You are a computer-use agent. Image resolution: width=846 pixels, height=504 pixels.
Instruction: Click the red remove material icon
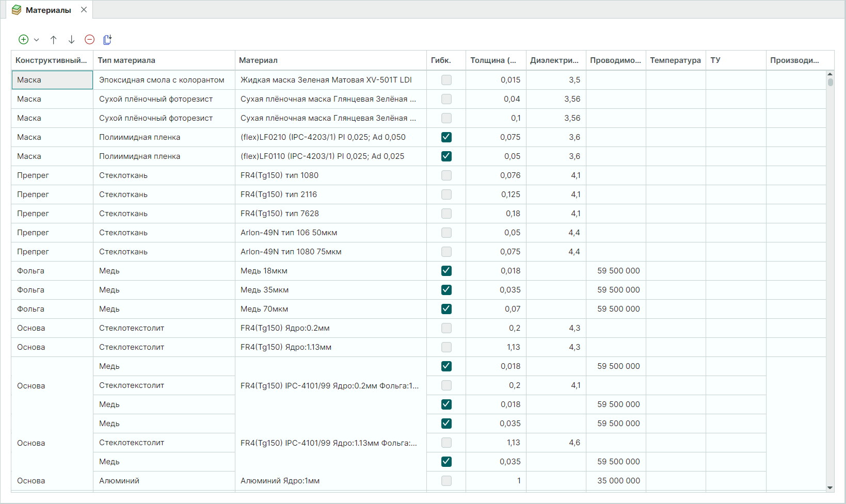89,40
